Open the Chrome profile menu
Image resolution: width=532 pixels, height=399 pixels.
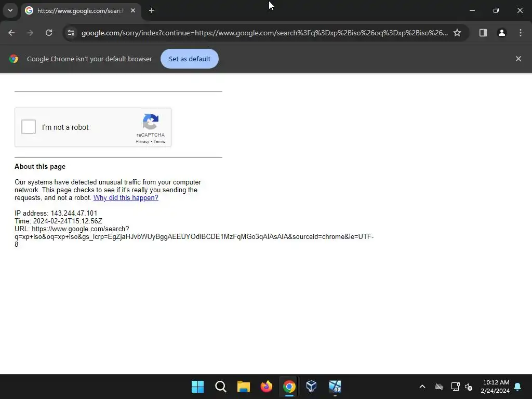click(x=502, y=33)
